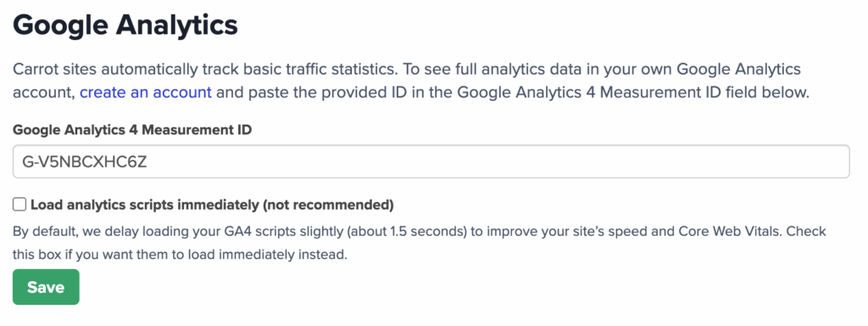Screen dimensions: 868x326
Task: Open the "create an account" link
Action: tap(146, 92)
